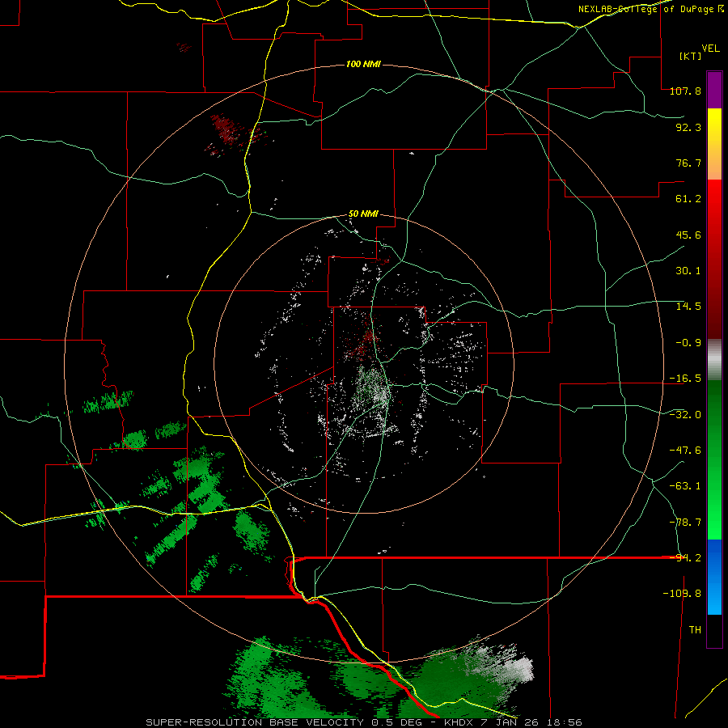Pick the purple segment of color bar
This screenshot has width=728, height=728.
714,90
